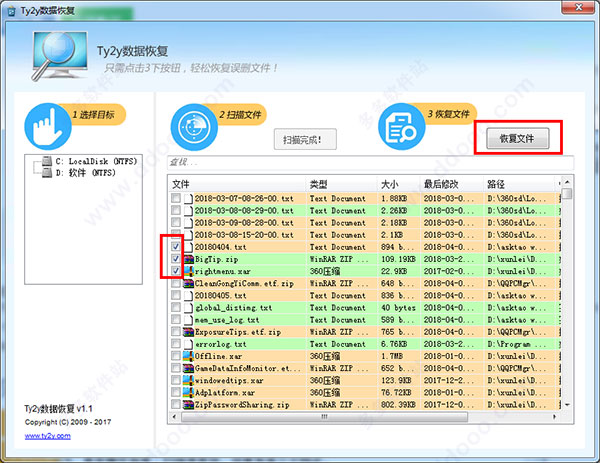Click the 802.39KB size cell
The height and width of the screenshot is (463, 600).
[x=398, y=405]
